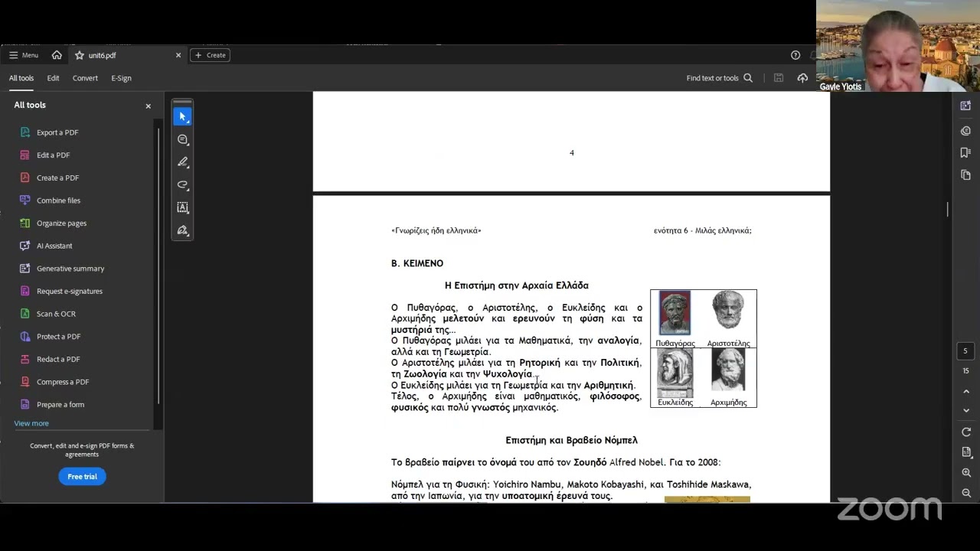Click the Free trial button
Image resolution: width=980 pixels, height=551 pixels.
coord(82,476)
